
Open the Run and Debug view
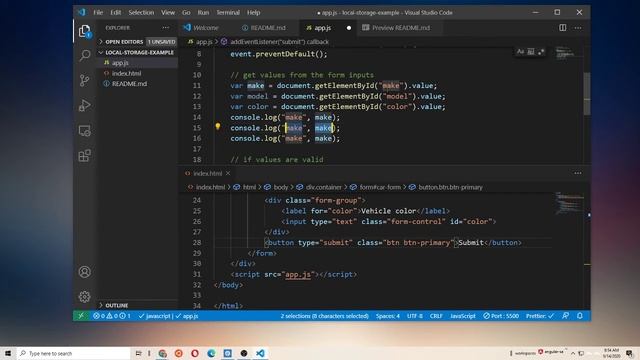pyautogui.click(x=84, y=105)
